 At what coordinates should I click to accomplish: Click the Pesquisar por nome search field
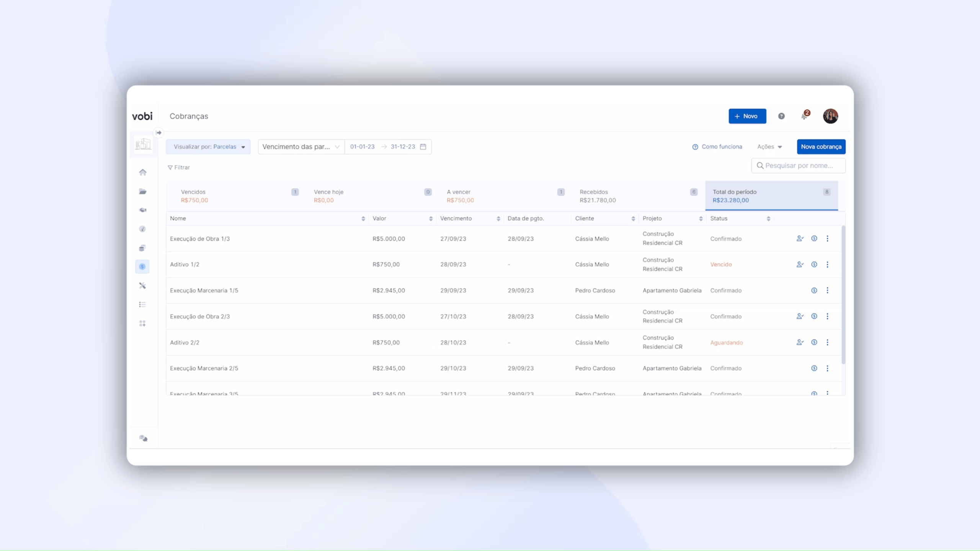coord(799,166)
